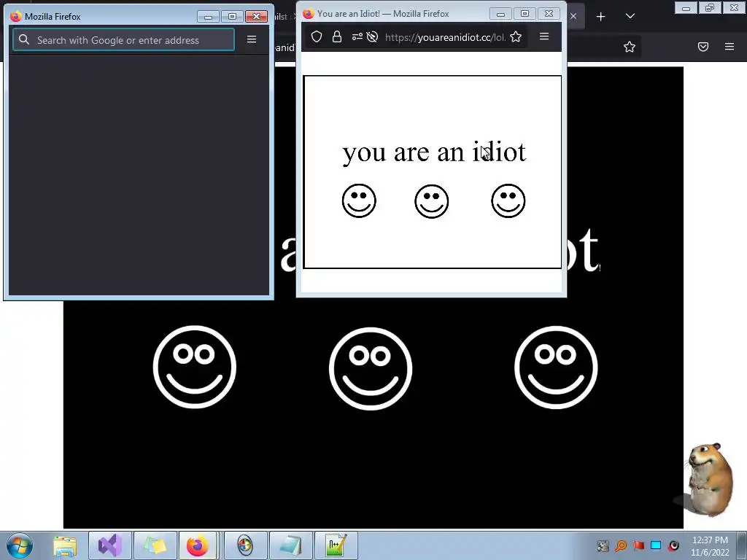
Task: Click the tracking protection shield icon in the popup
Action: tap(317, 36)
